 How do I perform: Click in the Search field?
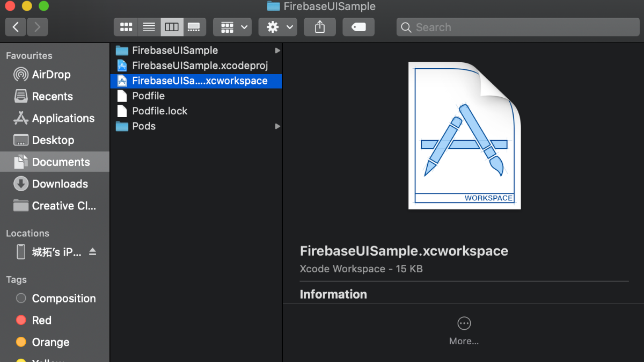pyautogui.click(x=517, y=27)
